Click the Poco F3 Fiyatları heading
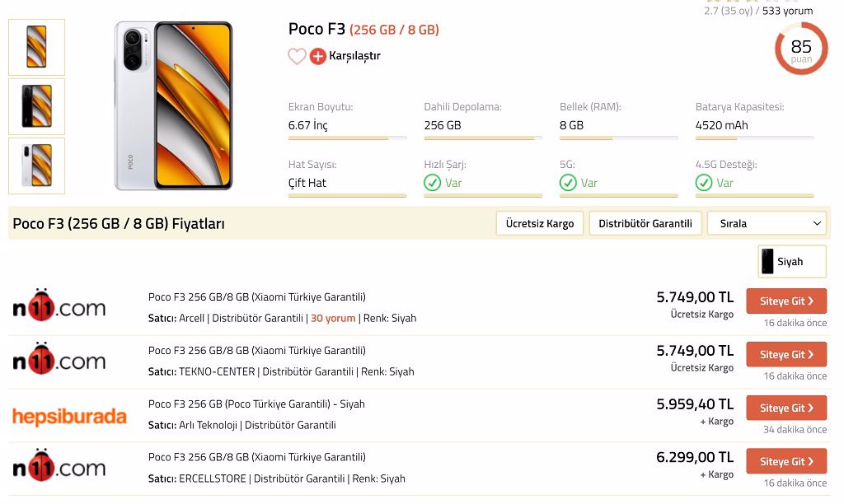Viewport: 844px width, 504px height. [119, 223]
